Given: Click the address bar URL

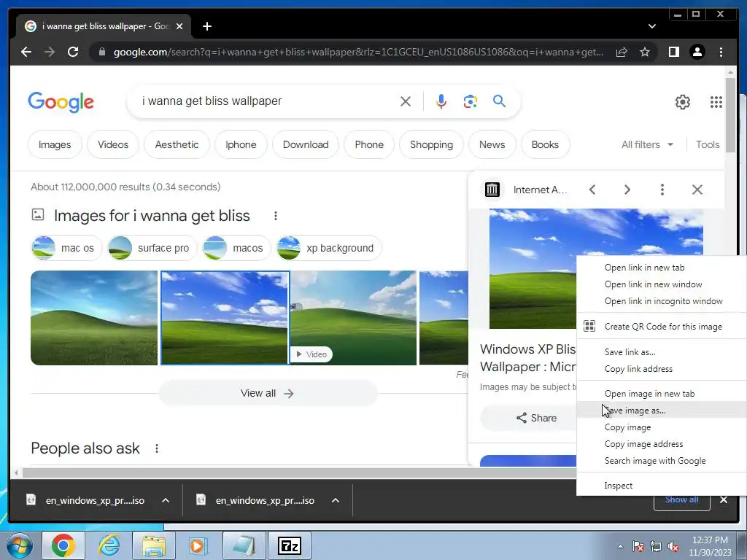Looking at the screenshot, I should pos(358,52).
